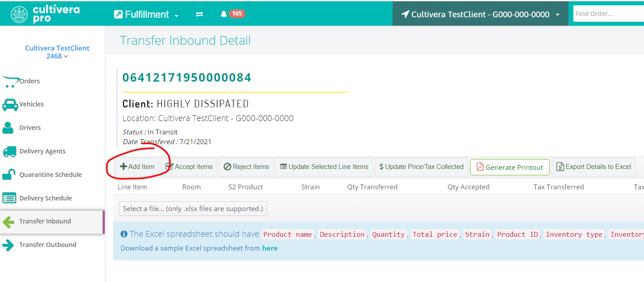Click the transfer number 06412171950000084
This screenshot has height=282, width=644.
click(187, 78)
